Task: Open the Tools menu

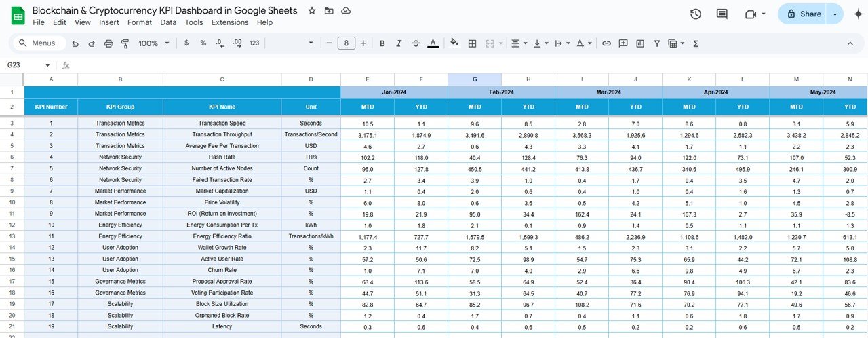Action: pos(194,22)
